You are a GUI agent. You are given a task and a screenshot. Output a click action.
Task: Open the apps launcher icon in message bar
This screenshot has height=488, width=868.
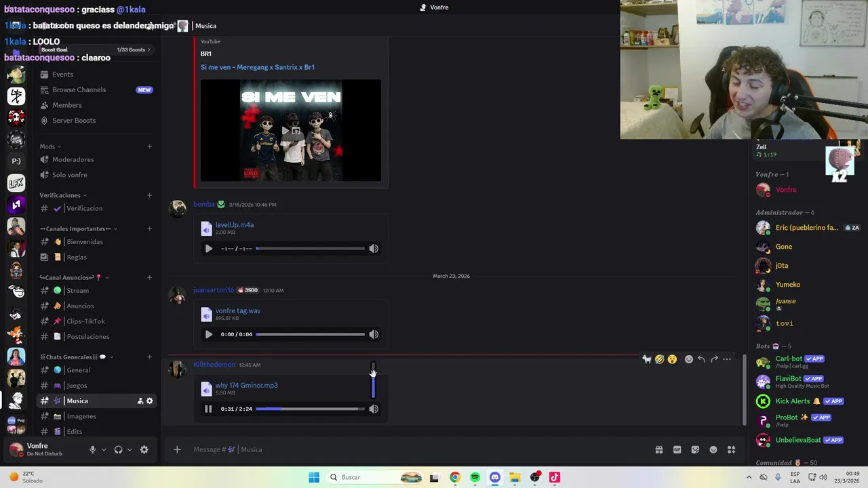point(732,449)
